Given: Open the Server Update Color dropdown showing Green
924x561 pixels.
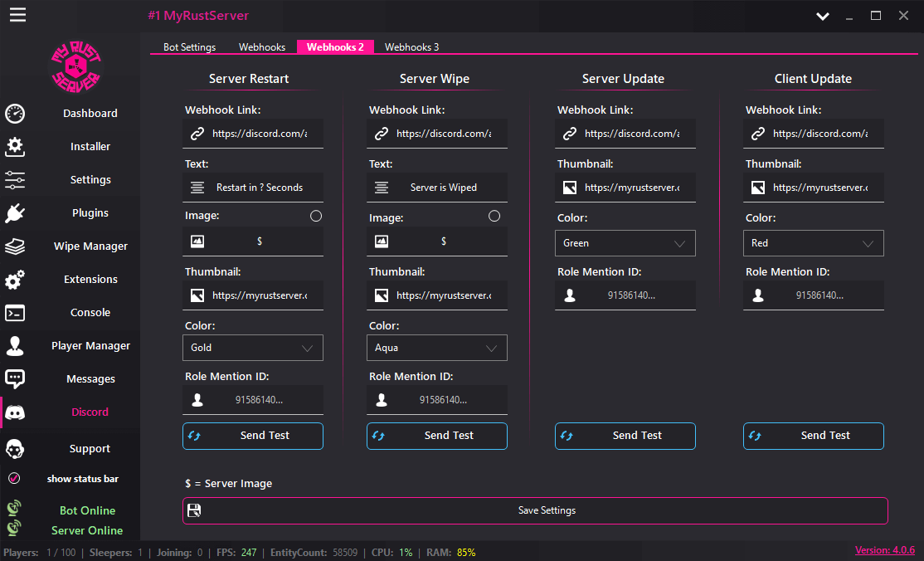Looking at the screenshot, I should point(625,243).
